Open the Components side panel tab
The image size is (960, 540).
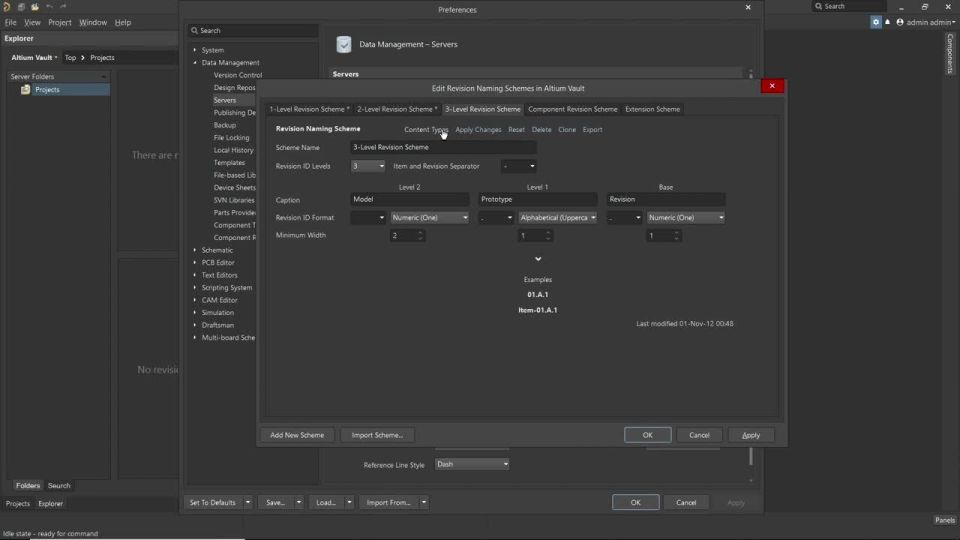click(x=950, y=54)
